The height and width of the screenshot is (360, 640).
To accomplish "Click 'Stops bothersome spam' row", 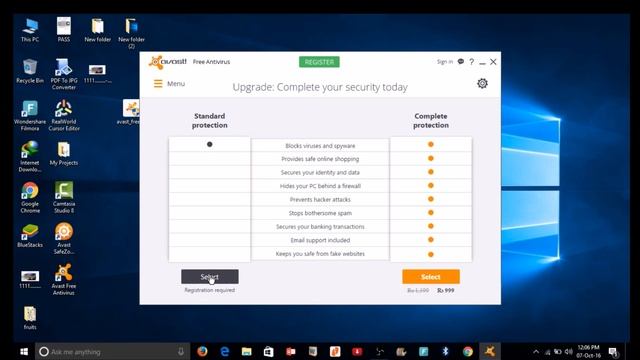I will pyautogui.click(x=320, y=213).
